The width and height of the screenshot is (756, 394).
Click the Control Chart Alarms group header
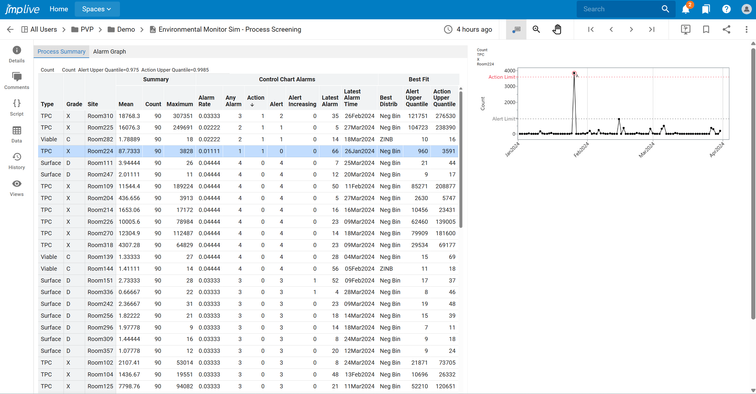pyautogui.click(x=287, y=80)
